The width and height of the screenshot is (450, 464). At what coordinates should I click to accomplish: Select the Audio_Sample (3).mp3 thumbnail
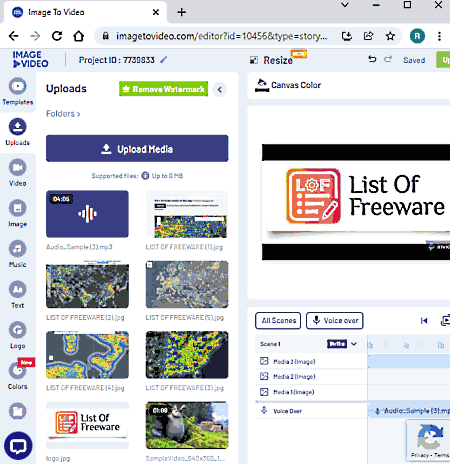[x=87, y=214]
